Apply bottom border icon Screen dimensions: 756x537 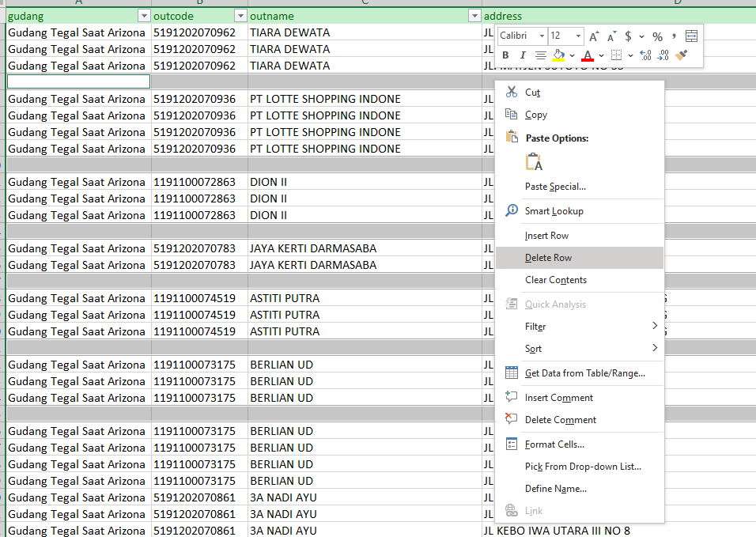point(616,55)
